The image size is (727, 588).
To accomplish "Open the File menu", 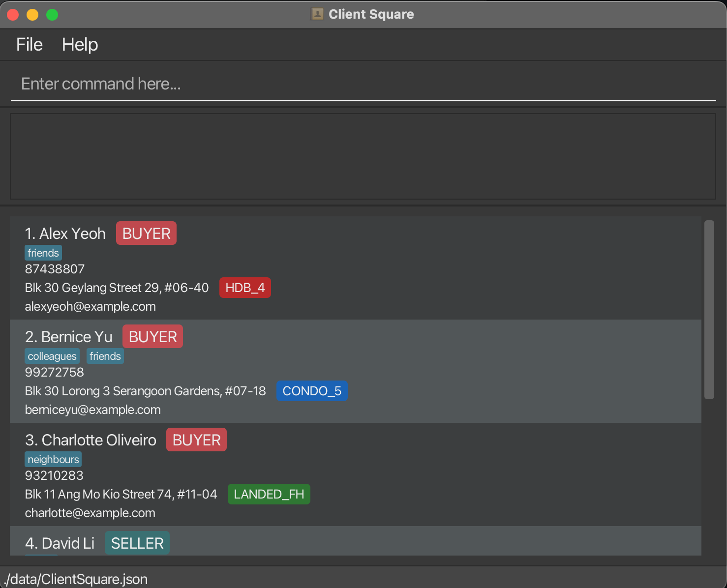I will click(30, 45).
